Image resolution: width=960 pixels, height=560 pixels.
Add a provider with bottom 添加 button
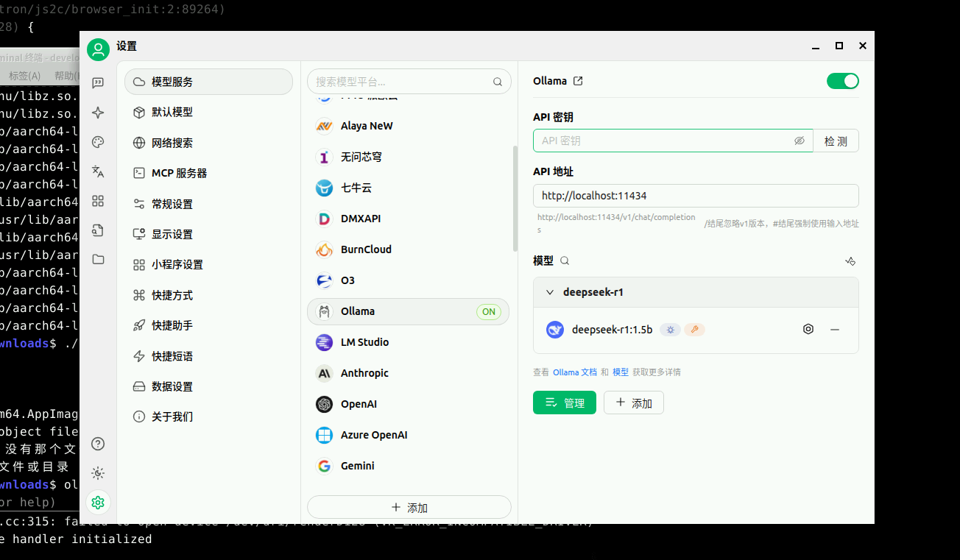[x=409, y=507]
